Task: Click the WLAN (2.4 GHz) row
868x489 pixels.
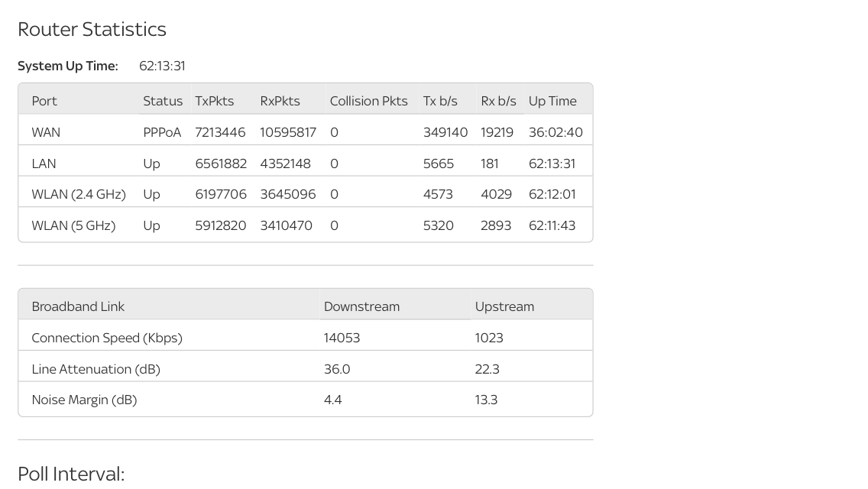Action: point(79,193)
